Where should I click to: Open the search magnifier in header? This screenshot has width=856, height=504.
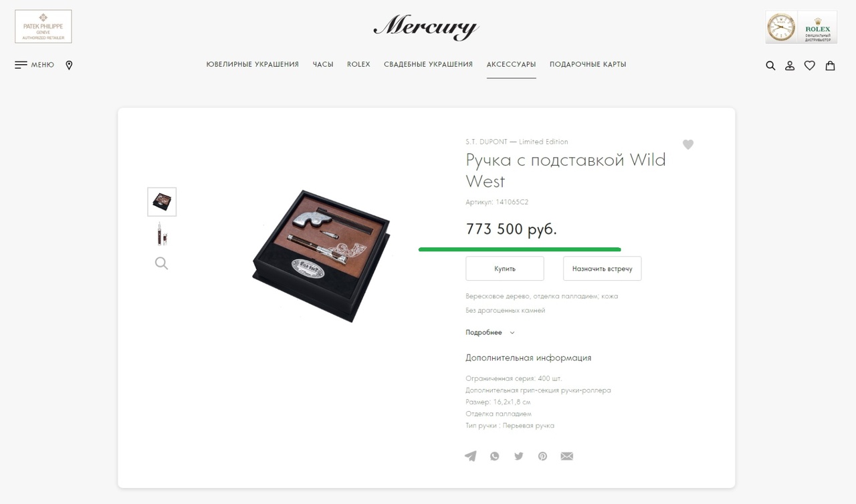point(770,66)
